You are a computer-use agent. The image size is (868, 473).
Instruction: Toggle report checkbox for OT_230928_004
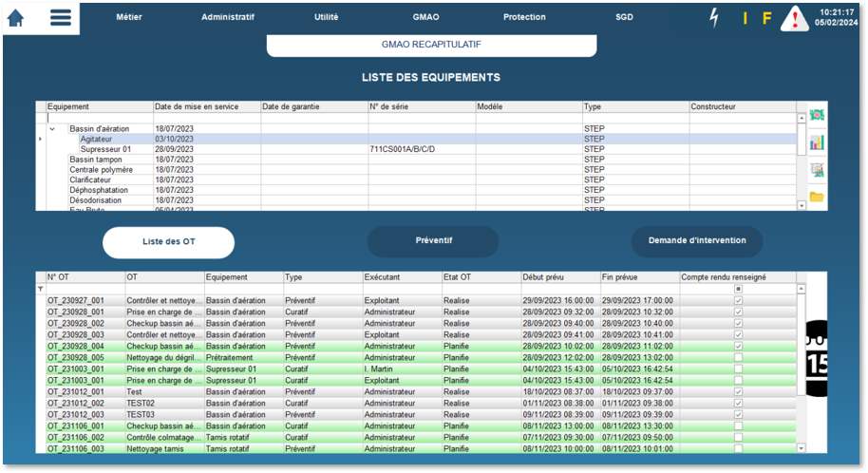(738, 346)
